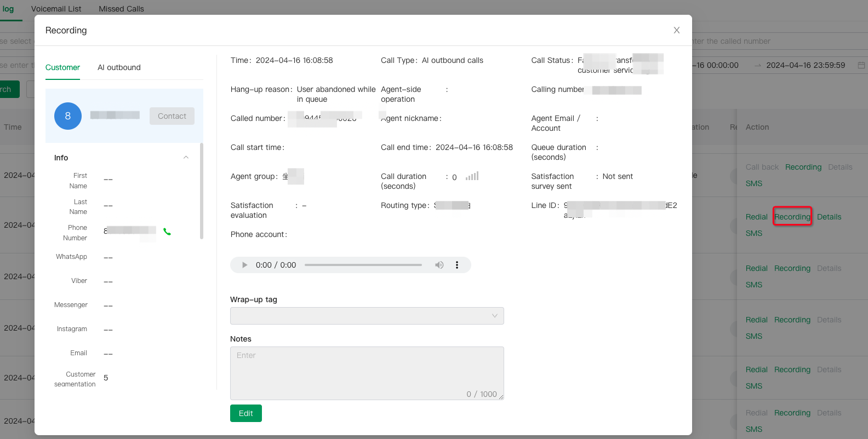Collapse the Info section chevron
The height and width of the screenshot is (439, 868).
pos(186,157)
